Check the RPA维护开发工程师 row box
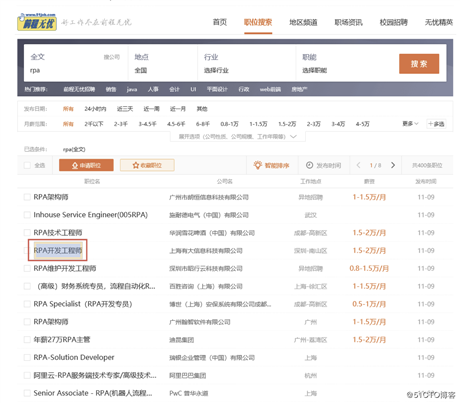The height and width of the screenshot is (403, 460). [x=27, y=268]
